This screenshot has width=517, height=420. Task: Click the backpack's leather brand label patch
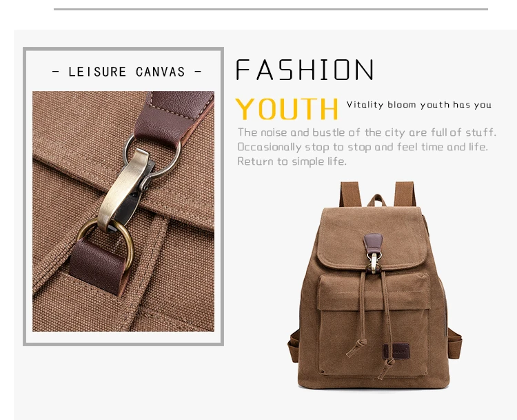[x=396, y=351]
